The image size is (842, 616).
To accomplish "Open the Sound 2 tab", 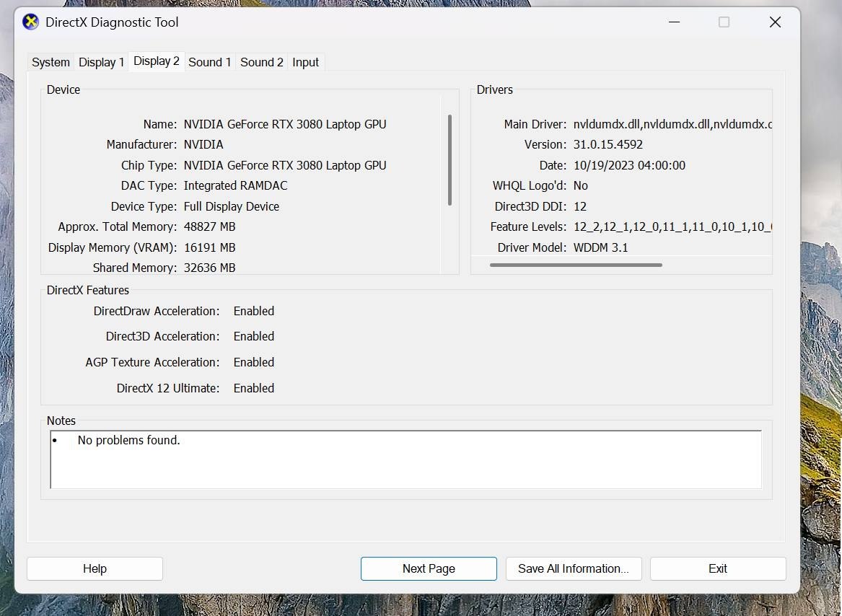I will (x=261, y=62).
